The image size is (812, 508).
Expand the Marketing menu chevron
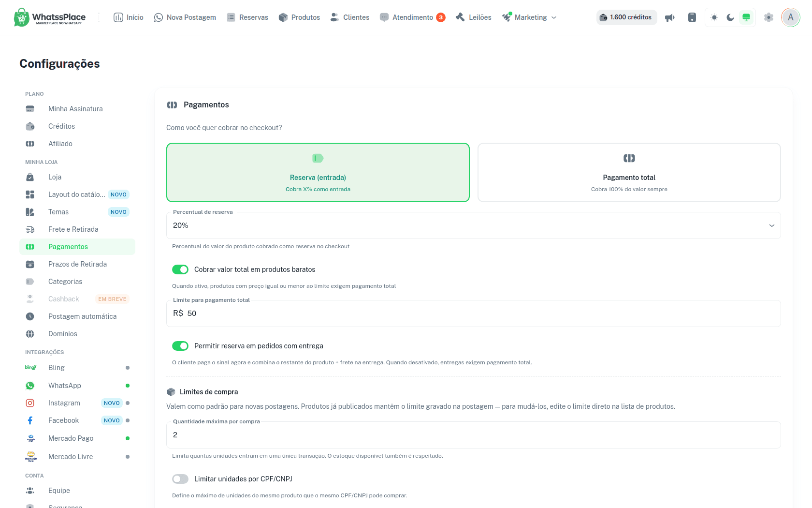tap(554, 18)
